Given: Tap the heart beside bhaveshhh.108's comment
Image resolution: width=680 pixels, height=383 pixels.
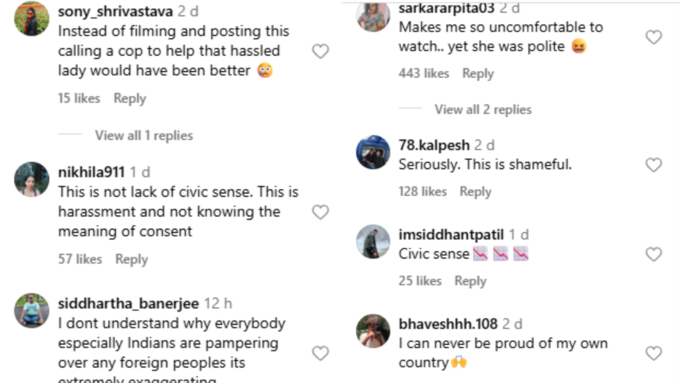Looking at the screenshot, I should (654, 353).
